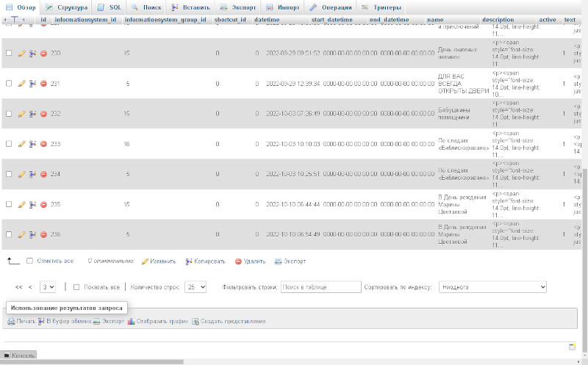
Task: Click the Печать link
Action: point(21,321)
